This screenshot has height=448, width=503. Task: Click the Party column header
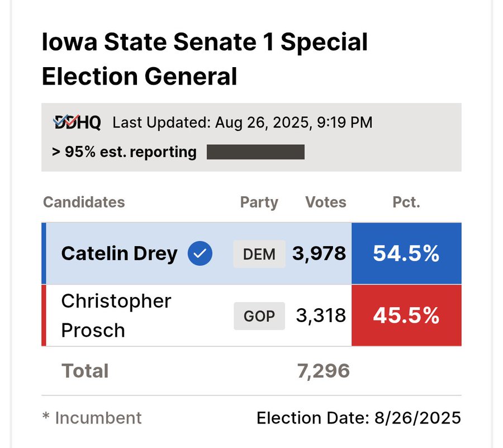pyautogui.click(x=259, y=202)
